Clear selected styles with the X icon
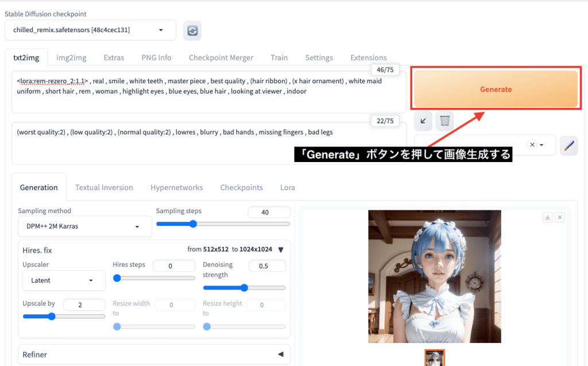 (532, 145)
